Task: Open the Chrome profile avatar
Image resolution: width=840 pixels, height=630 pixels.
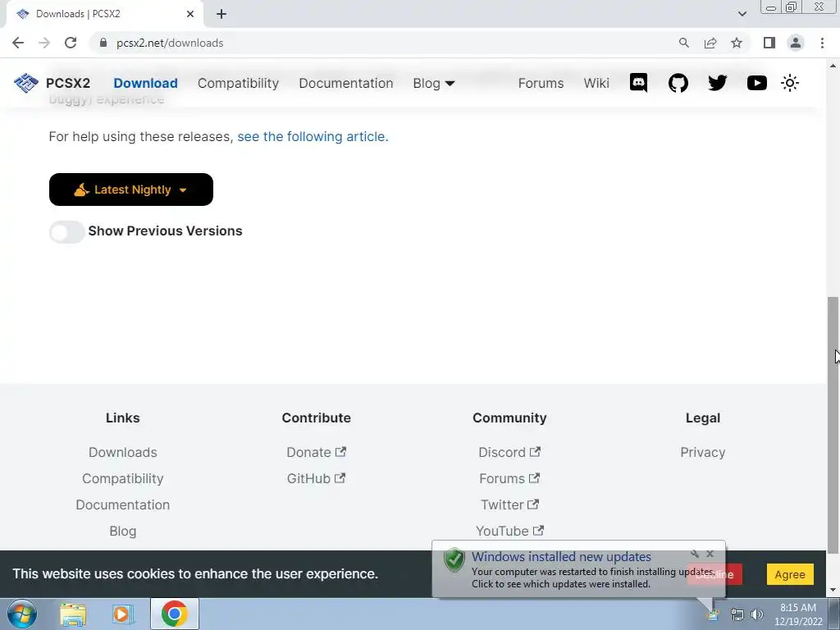Action: 796,43
